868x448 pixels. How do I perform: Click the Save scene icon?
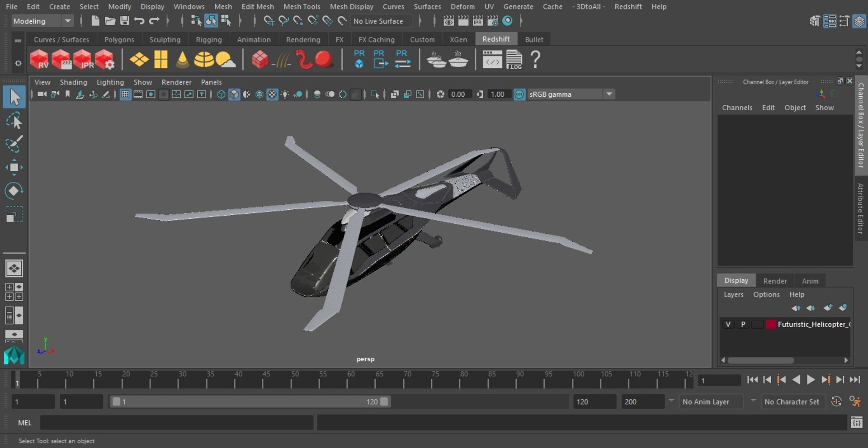(124, 21)
